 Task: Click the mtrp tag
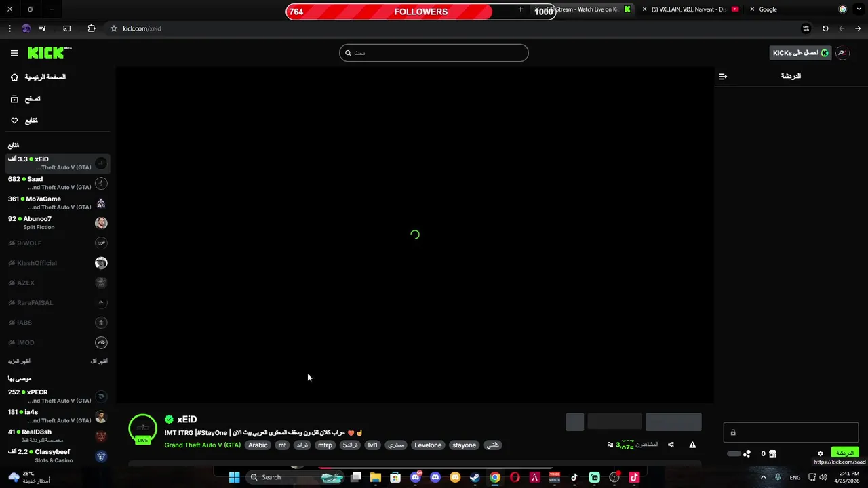325,445
